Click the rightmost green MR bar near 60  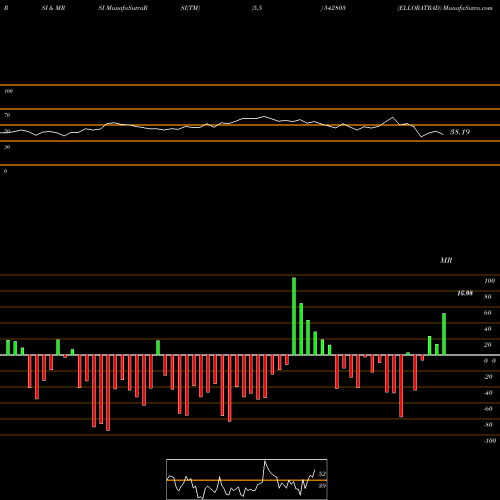pyautogui.click(x=444, y=334)
